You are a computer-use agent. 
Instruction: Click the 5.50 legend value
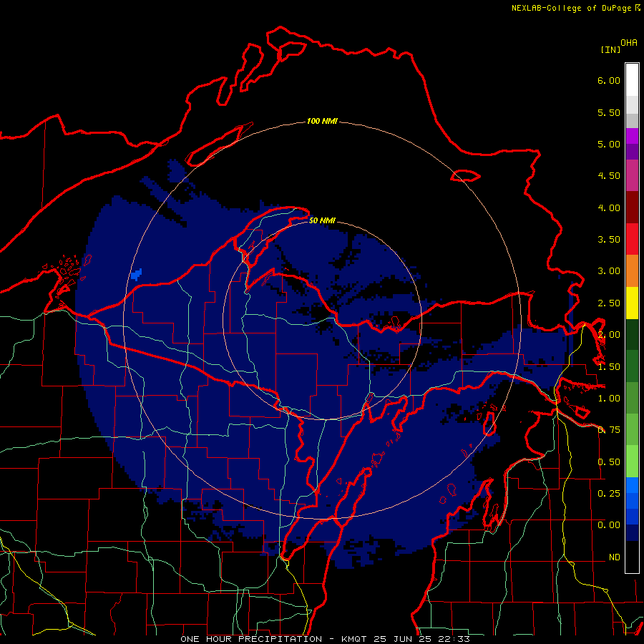tap(609, 112)
